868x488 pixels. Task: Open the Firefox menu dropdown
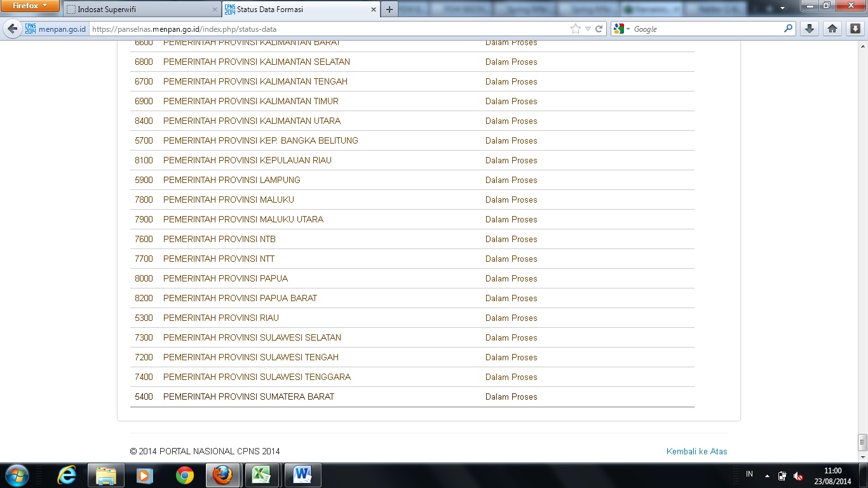pyautogui.click(x=30, y=6)
